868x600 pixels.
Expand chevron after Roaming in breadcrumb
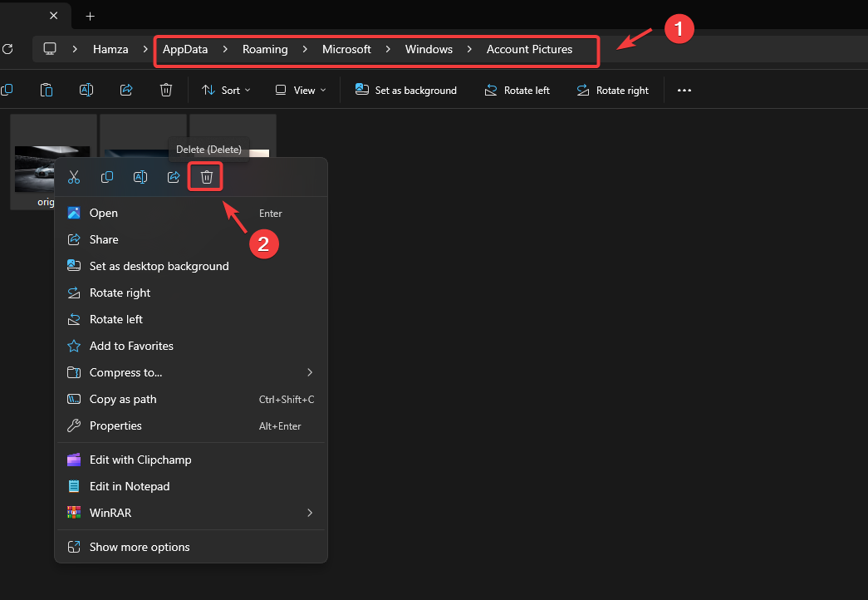click(x=305, y=49)
